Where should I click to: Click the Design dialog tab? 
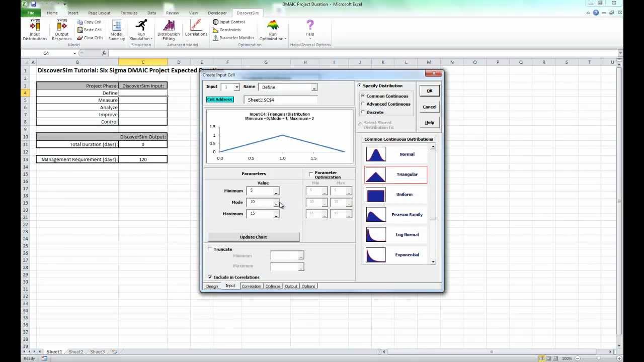pyautogui.click(x=212, y=286)
